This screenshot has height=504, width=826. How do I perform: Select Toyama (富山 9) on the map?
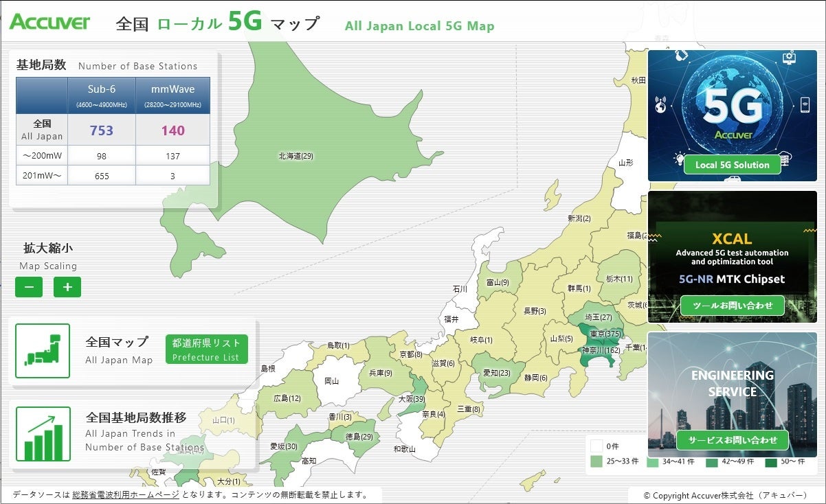point(498,282)
